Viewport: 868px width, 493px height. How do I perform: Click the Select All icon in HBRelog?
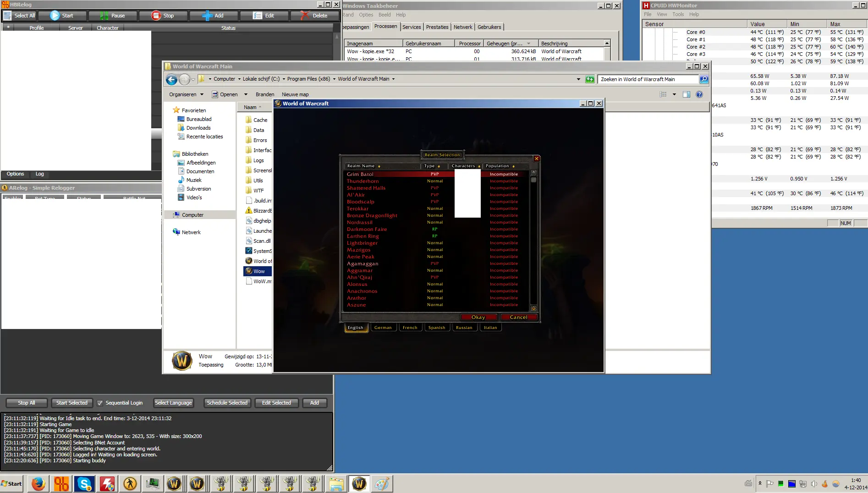7,16
